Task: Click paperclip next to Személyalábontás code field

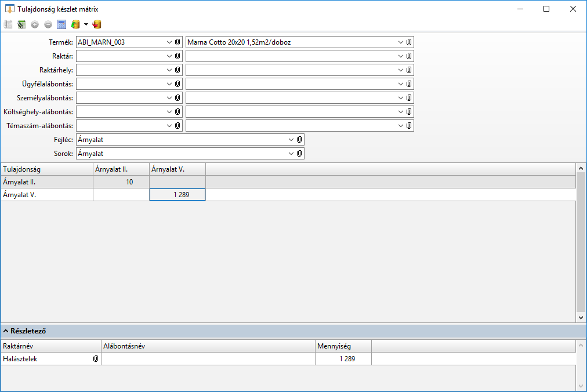Action: pos(178,98)
